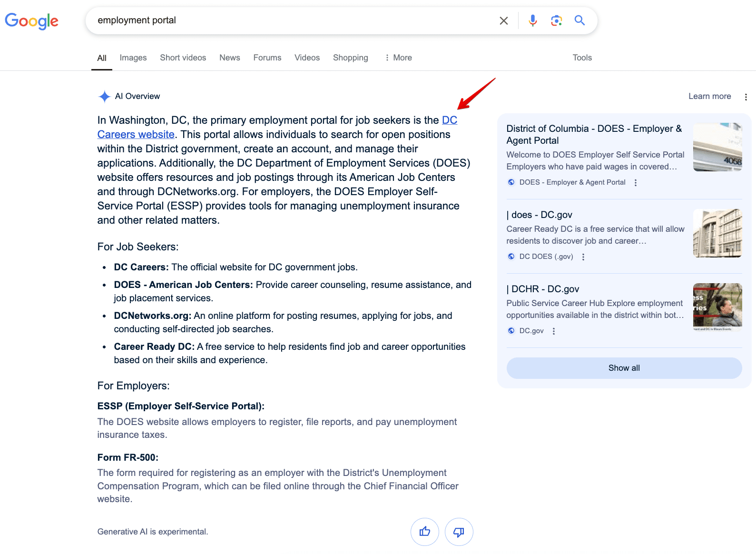This screenshot has width=756, height=554.
Task: Select the All results tab
Action: (x=102, y=58)
